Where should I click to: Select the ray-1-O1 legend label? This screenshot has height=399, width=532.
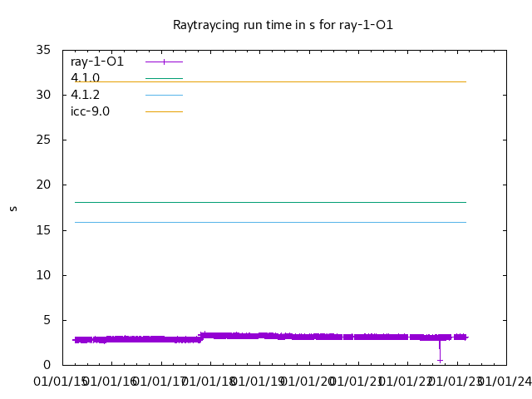click(x=97, y=62)
